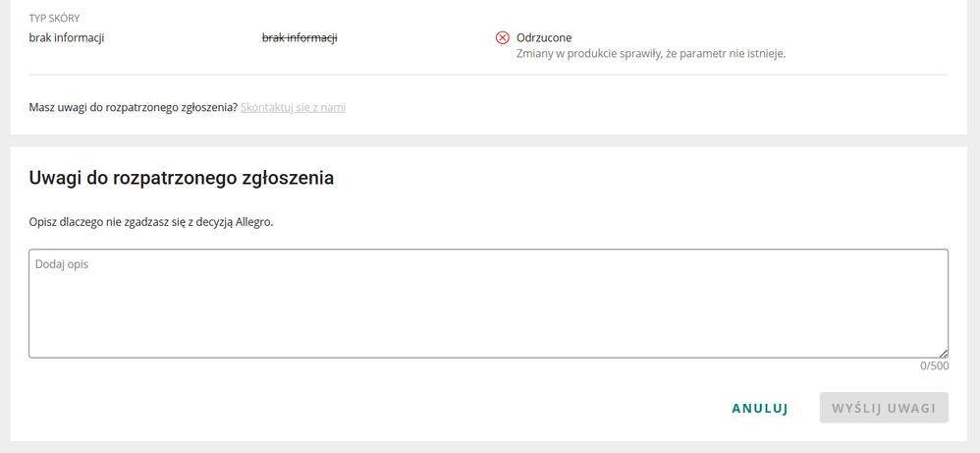The image size is (980, 453).
Task: Click the divider line below the parameter row
Action: coord(488,75)
